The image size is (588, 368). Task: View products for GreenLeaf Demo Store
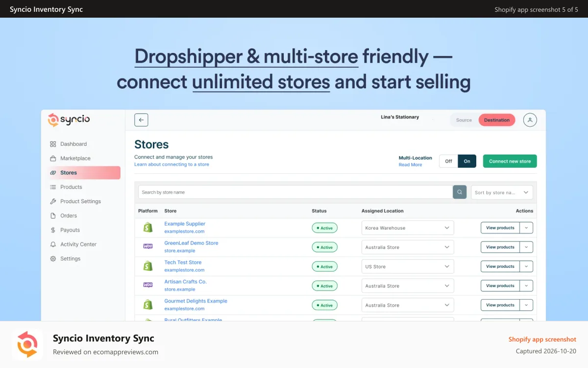click(500, 247)
